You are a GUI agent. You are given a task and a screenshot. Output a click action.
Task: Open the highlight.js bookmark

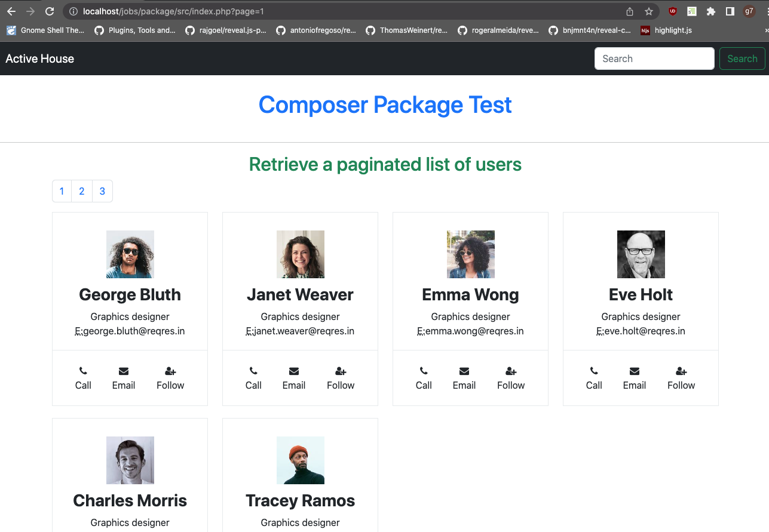[666, 30]
